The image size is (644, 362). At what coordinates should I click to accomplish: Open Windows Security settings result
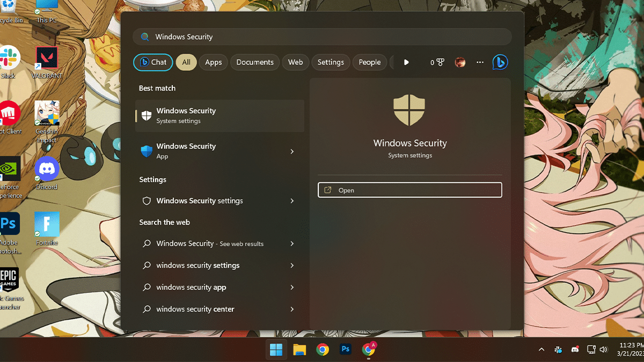point(212,201)
